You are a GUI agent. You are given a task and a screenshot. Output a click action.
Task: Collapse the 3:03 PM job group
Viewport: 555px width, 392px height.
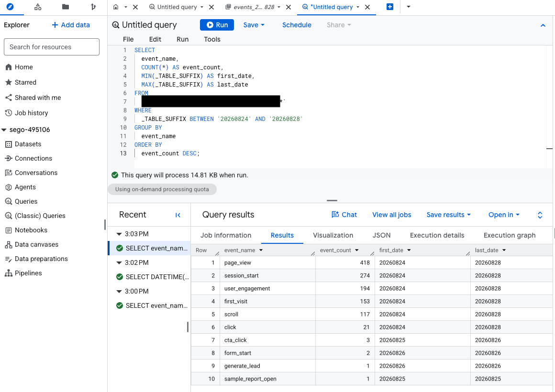(x=119, y=234)
